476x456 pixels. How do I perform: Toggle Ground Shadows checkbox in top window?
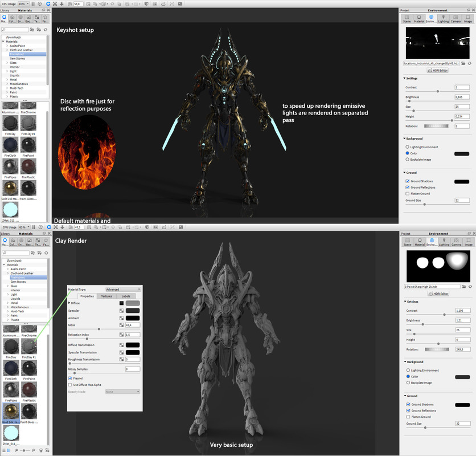408,181
